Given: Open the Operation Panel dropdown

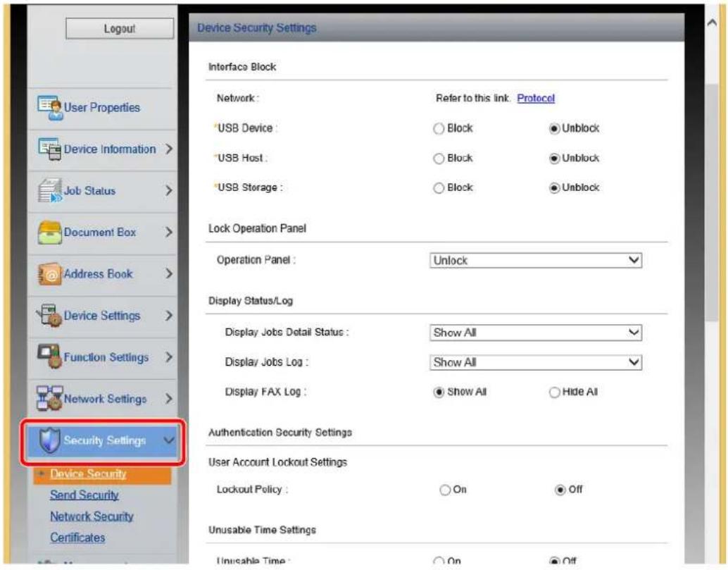Looking at the screenshot, I should (536, 260).
